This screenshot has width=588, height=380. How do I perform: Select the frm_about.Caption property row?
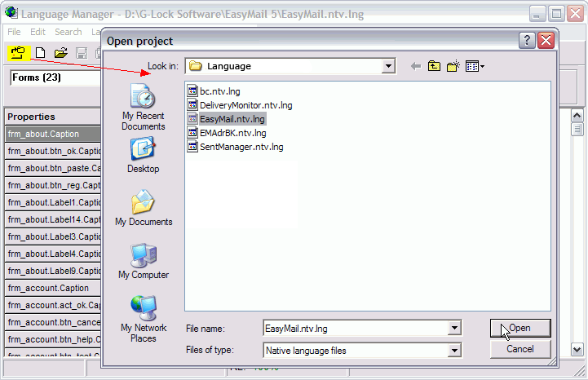[x=52, y=134]
